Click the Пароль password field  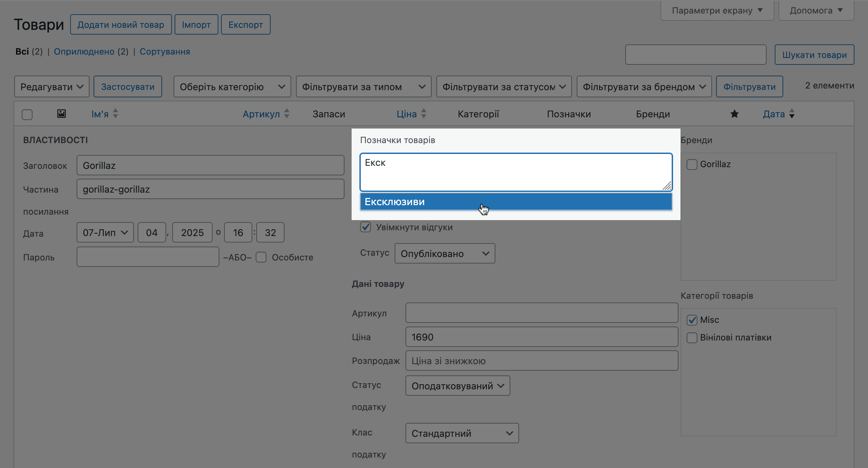point(148,257)
